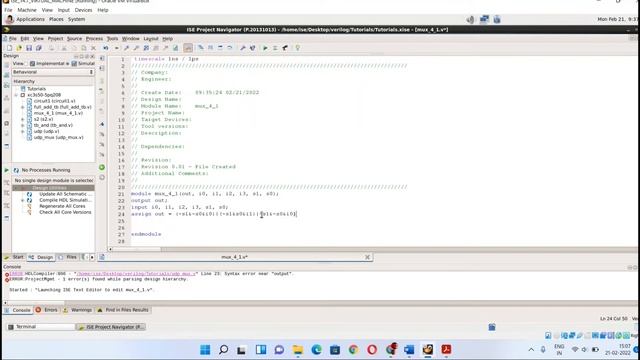The height and width of the screenshot is (360, 640).
Task: Click the light bulb tips icon
Action: [x=298, y=48]
